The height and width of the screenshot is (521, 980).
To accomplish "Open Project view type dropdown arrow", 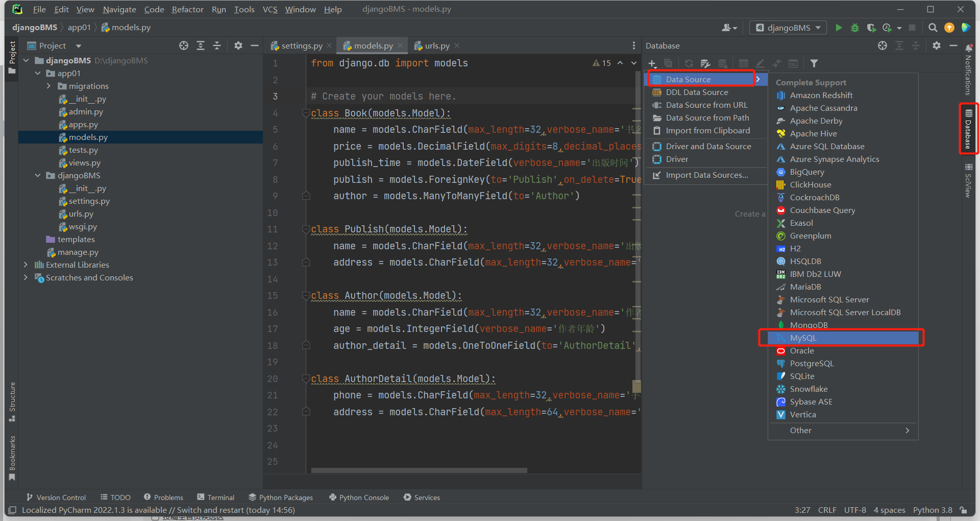I will 79,46.
